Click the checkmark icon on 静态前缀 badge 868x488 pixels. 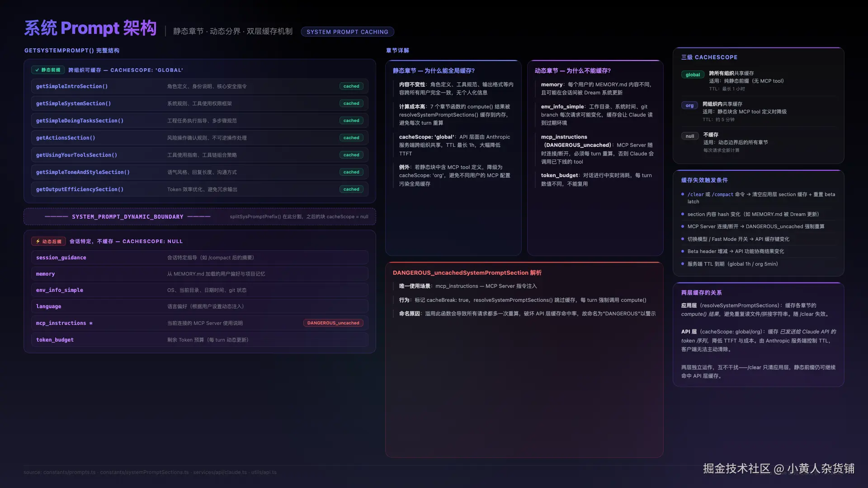point(37,70)
